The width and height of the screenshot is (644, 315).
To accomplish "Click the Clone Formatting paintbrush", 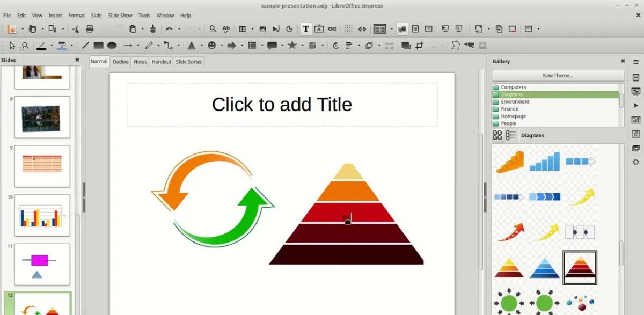I will click(153, 29).
